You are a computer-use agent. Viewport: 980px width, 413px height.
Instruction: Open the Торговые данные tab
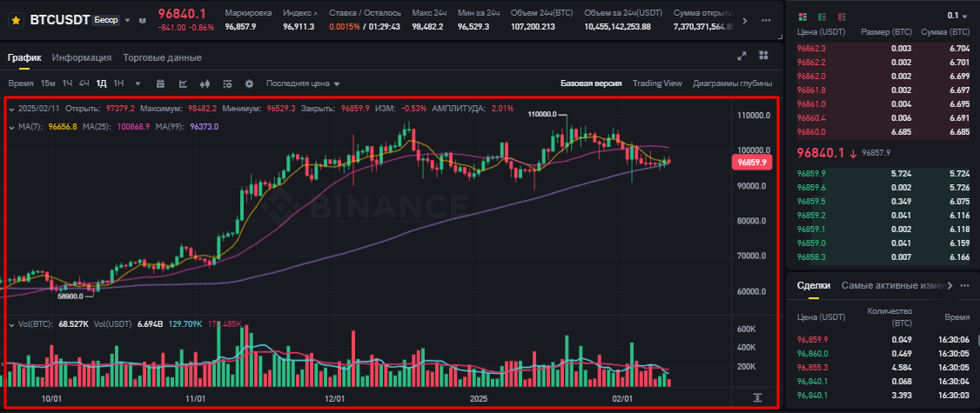click(163, 57)
